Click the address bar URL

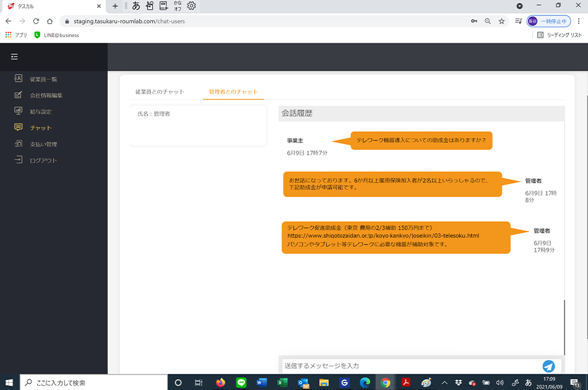(129, 22)
